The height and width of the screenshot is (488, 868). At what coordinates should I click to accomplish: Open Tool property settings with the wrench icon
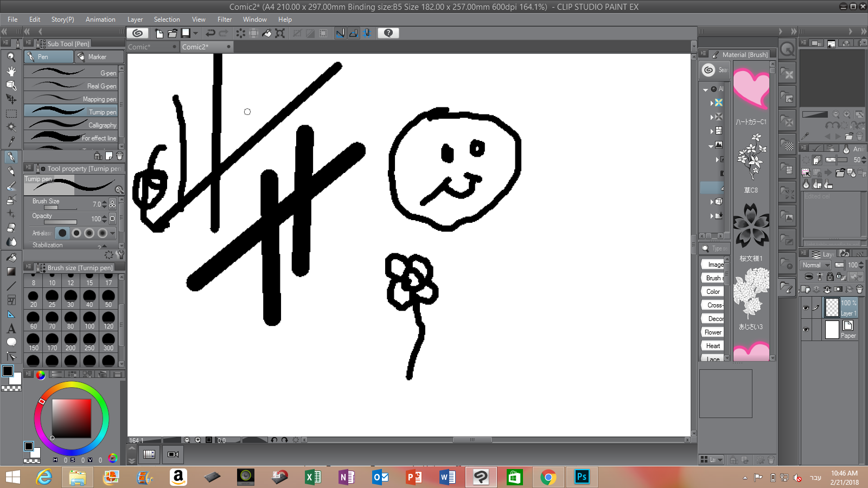point(121,255)
